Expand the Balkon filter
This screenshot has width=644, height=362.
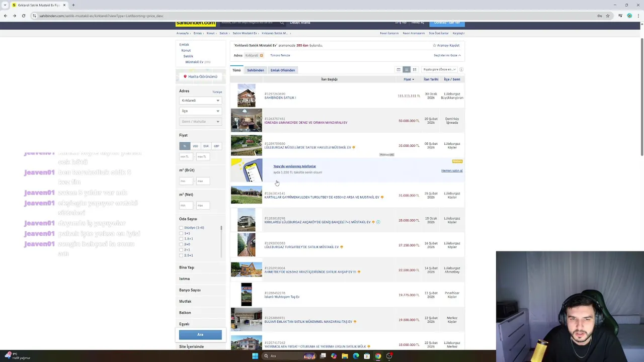185,313
